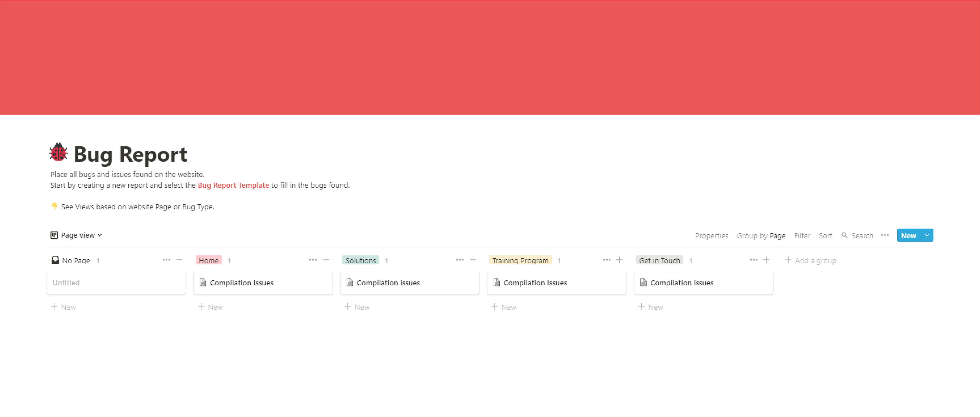Add a card with Home group plus icon
This screenshot has height=417, width=980.
(326, 260)
